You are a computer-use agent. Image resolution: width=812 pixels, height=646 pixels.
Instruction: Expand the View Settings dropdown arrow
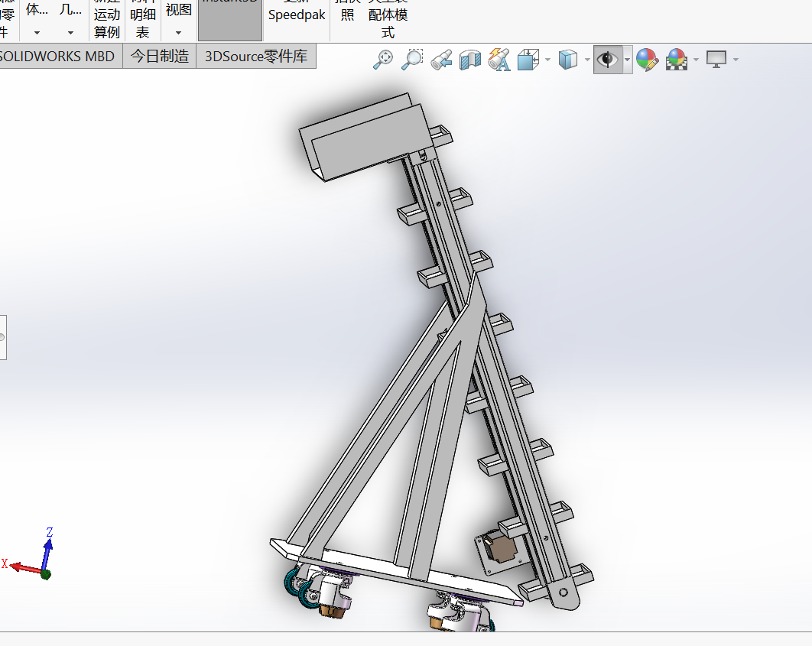(736, 60)
